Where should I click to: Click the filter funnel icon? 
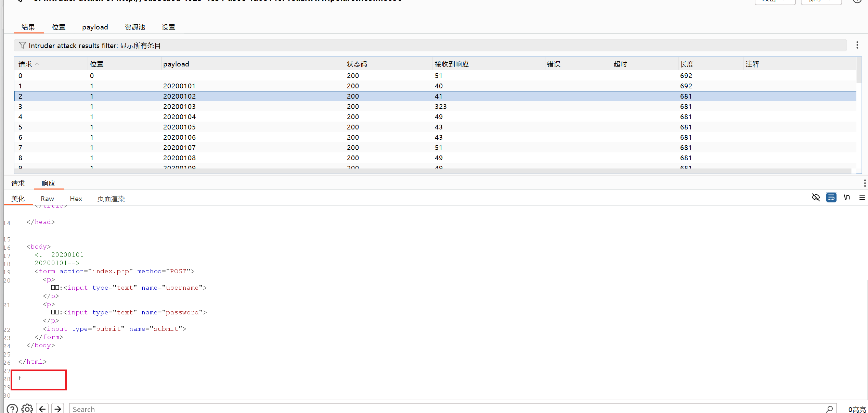(x=22, y=45)
